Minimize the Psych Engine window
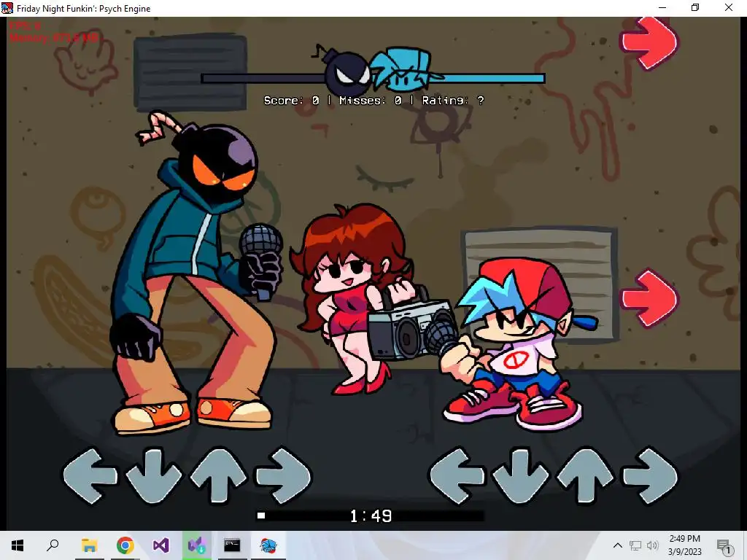 pos(662,7)
